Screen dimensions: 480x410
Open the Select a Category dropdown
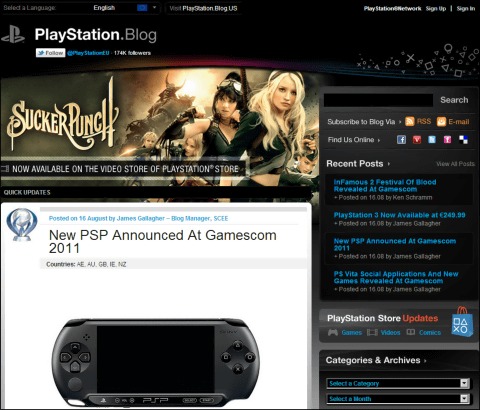398,383
